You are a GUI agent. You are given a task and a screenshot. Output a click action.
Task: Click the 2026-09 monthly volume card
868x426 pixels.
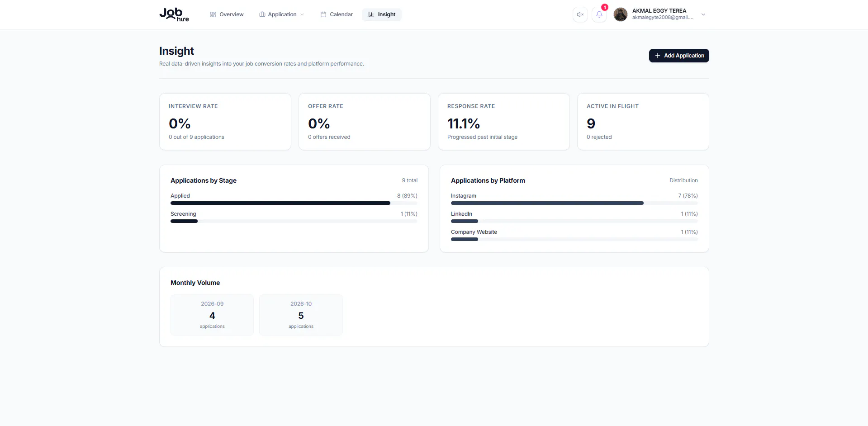(x=212, y=315)
